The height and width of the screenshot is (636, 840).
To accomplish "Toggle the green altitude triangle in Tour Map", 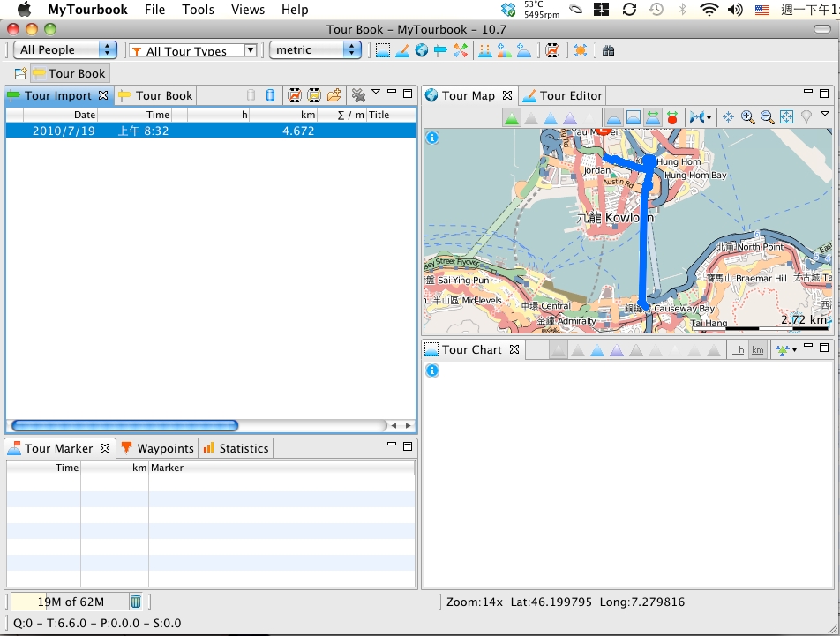I will coord(512,117).
